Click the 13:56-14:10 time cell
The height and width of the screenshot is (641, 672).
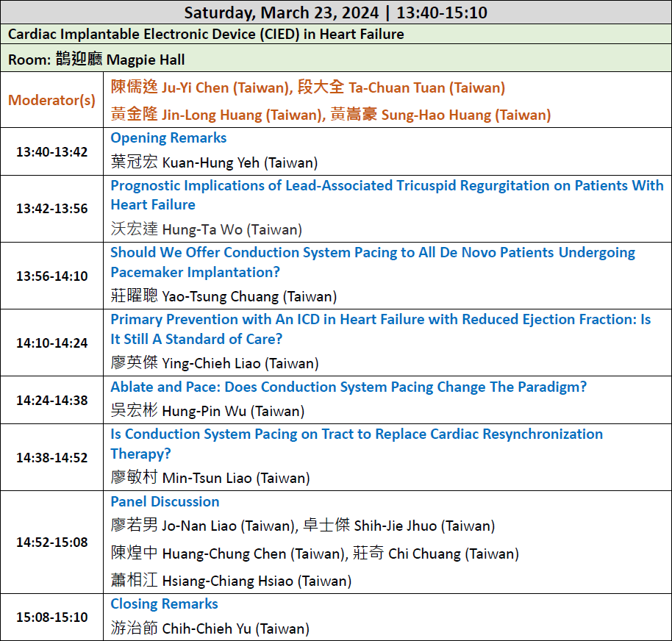click(x=52, y=276)
